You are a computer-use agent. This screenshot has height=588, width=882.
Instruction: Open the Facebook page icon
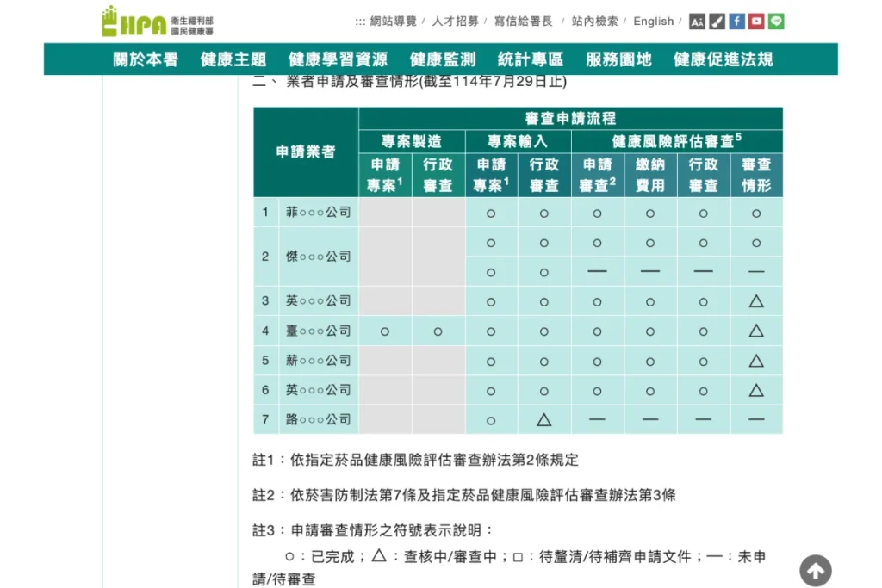click(736, 22)
